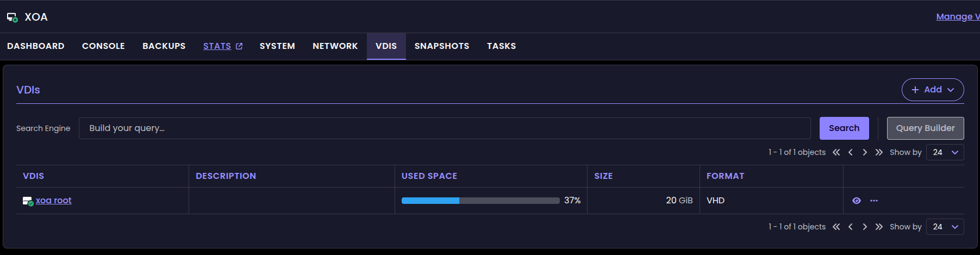Screen dimensions: 980x255
Task: Open the top Show by 24 dropdown
Action: coord(945,152)
